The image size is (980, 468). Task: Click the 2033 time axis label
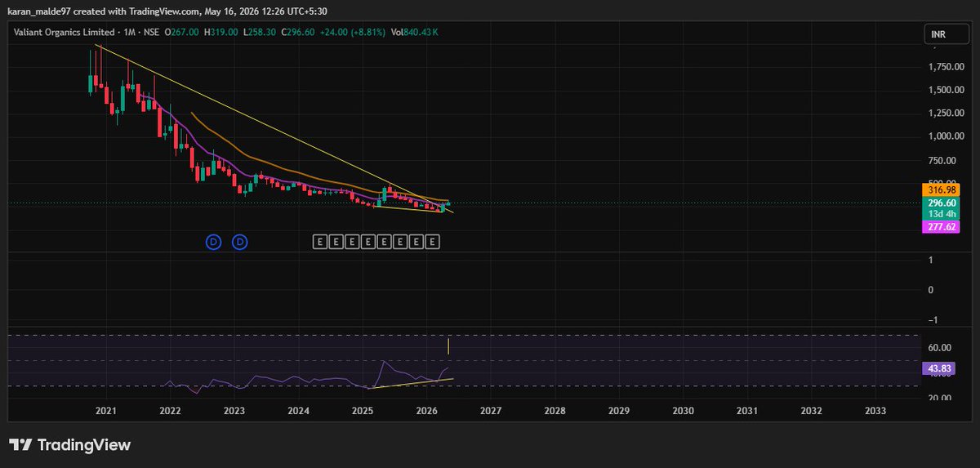pyautogui.click(x=875, y=410)
